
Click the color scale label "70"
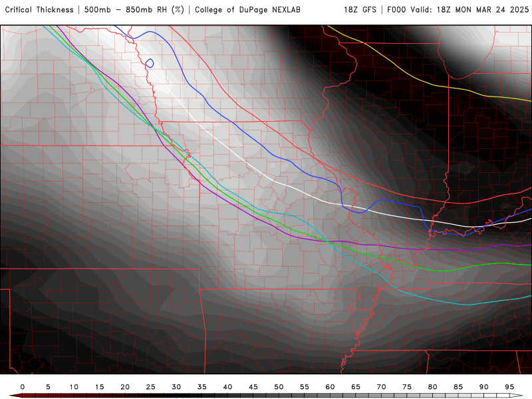tap(381, 387)
